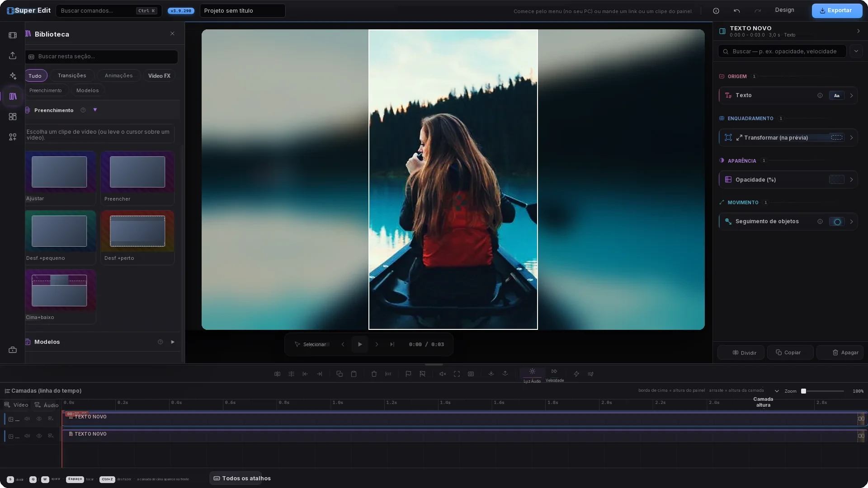Play the preview video
868x488 pixels.
point(360,345)
